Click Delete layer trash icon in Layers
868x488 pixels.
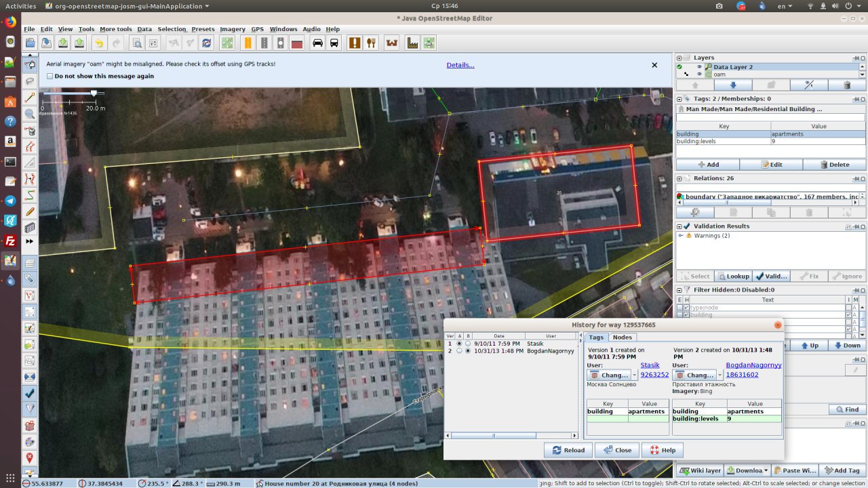(x=846, y=85)
